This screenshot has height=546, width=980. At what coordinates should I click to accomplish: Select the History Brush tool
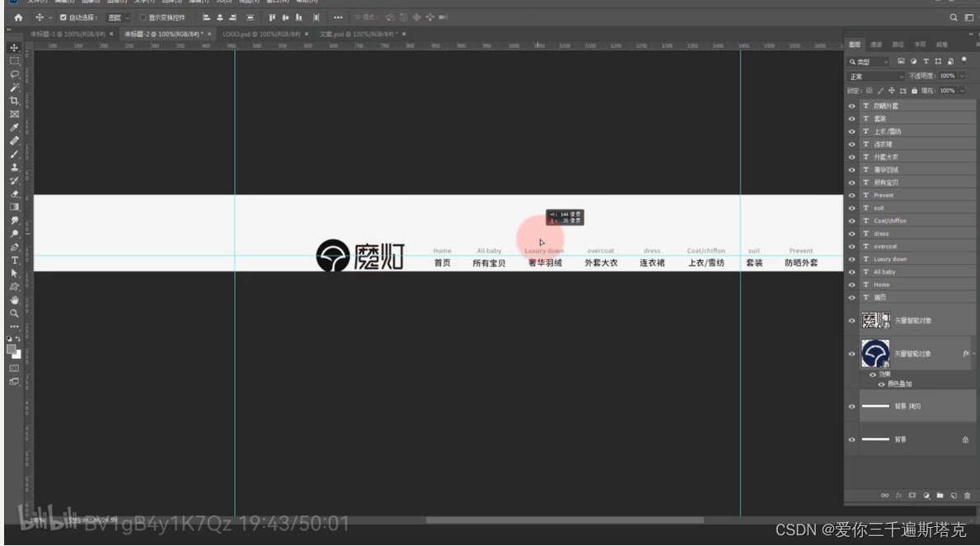pos(14,181)
